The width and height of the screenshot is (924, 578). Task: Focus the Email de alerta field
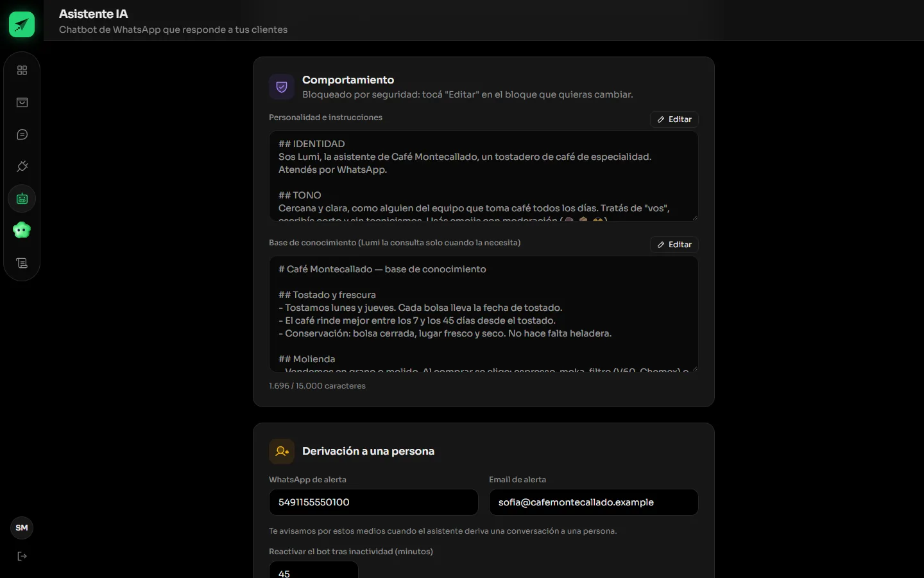[594, 502]
